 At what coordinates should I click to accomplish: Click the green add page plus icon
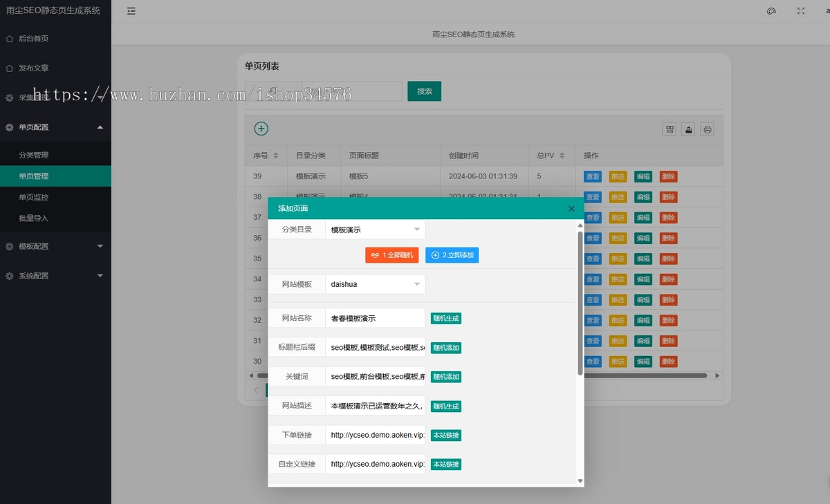point(261,129)
